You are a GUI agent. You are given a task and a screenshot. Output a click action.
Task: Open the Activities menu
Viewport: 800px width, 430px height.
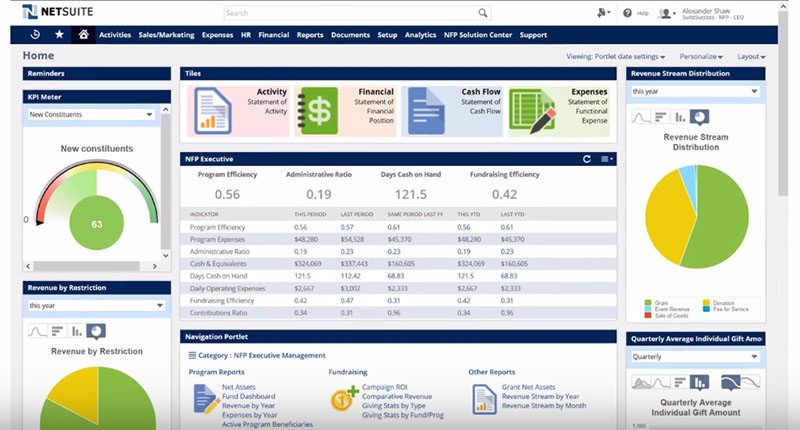[x=115, y=35]
